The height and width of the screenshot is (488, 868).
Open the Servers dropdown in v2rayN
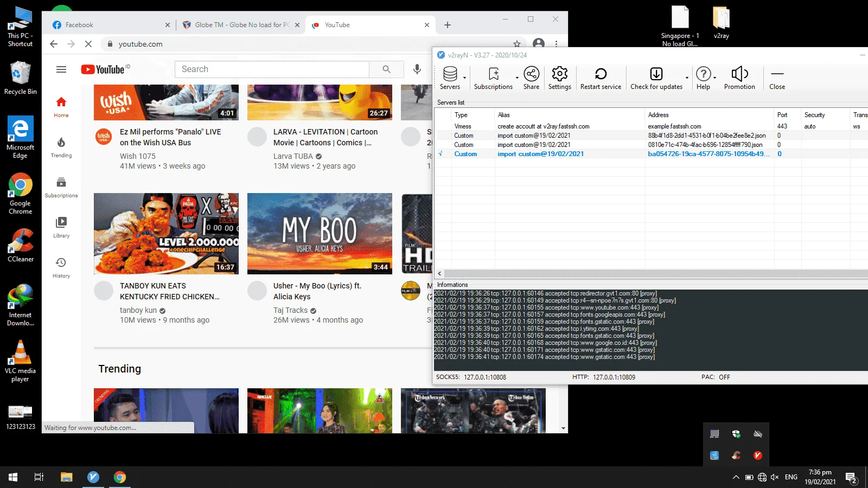[x=464, y=78]
